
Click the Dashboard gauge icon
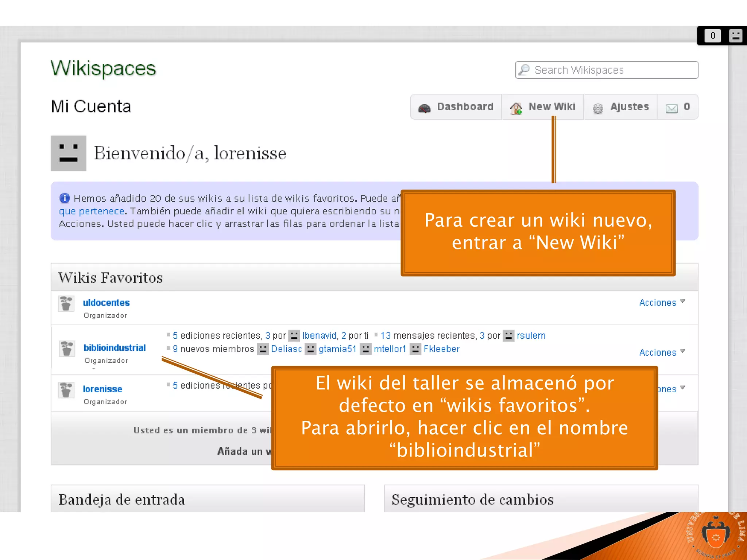point(424,108)
